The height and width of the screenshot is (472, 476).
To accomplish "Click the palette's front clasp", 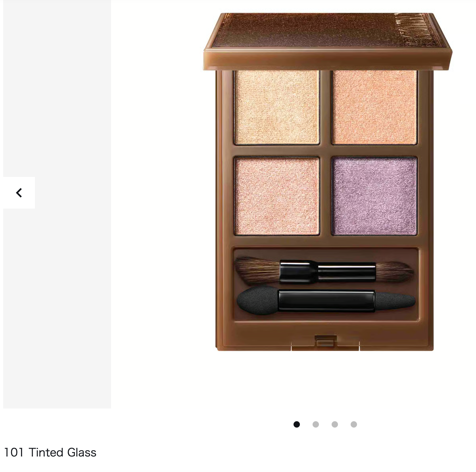I will [325, 342].
